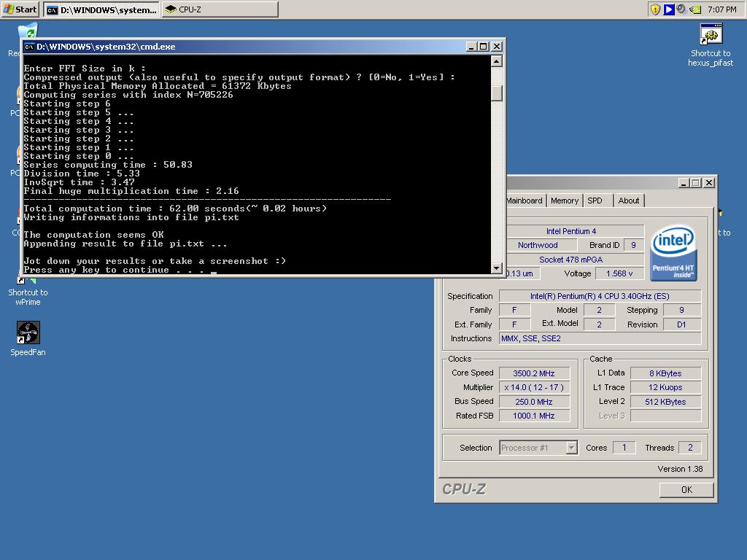Maximize the cmd.exe window
This screenshot has width=747, height=560.
484,47
